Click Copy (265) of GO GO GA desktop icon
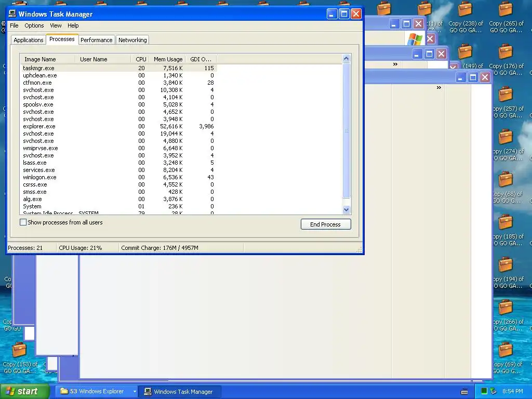 [x=506, y=17]
